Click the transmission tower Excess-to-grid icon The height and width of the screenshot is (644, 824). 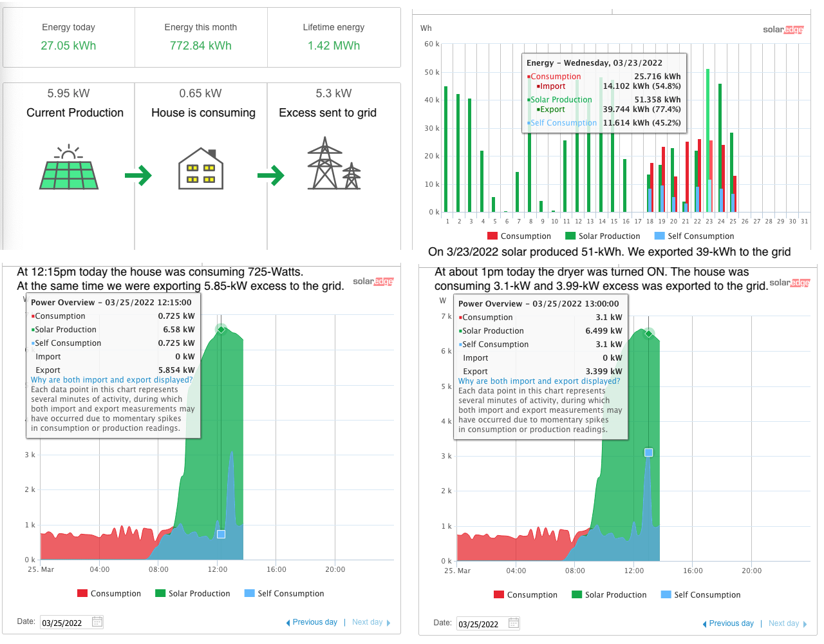(332, 164)
